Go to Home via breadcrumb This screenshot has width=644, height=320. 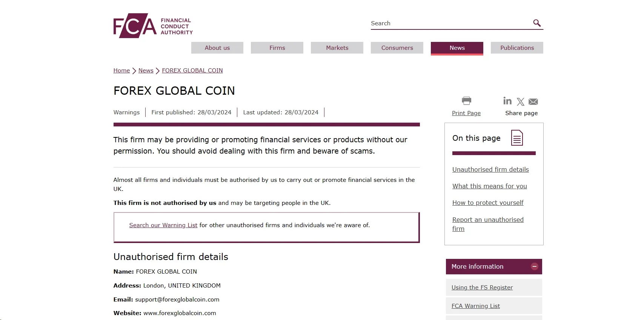(x=121, y=71)
